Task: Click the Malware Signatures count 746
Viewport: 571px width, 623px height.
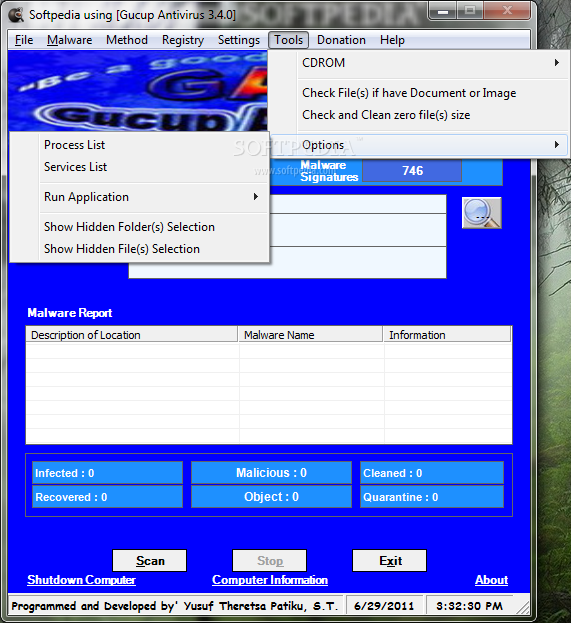Action: click(412, 171)
